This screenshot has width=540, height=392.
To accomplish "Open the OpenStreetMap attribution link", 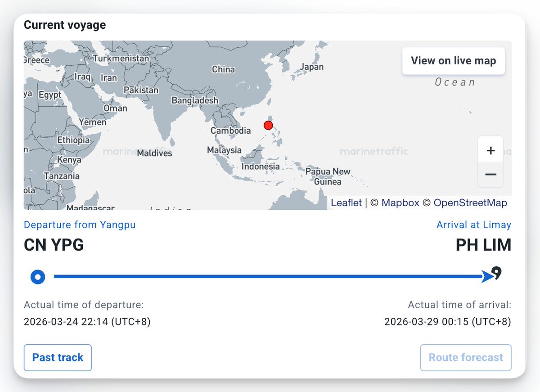I will click(x=470, y=203).
